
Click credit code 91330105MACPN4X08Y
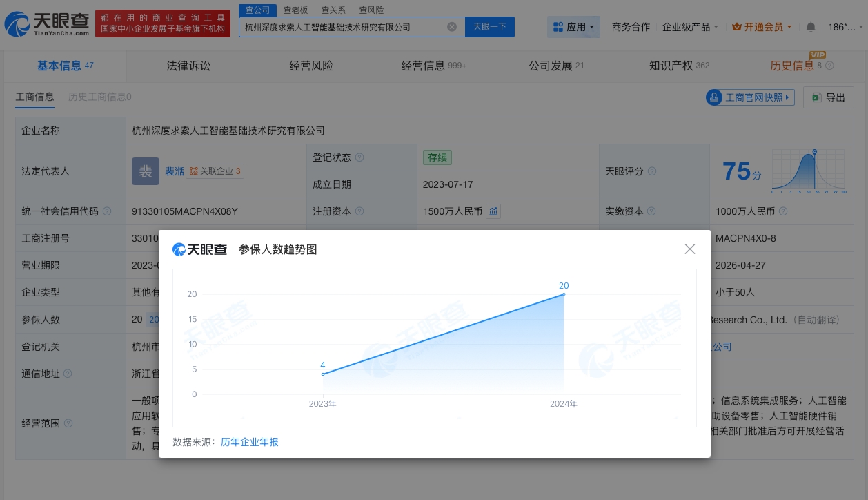[184, 211]
